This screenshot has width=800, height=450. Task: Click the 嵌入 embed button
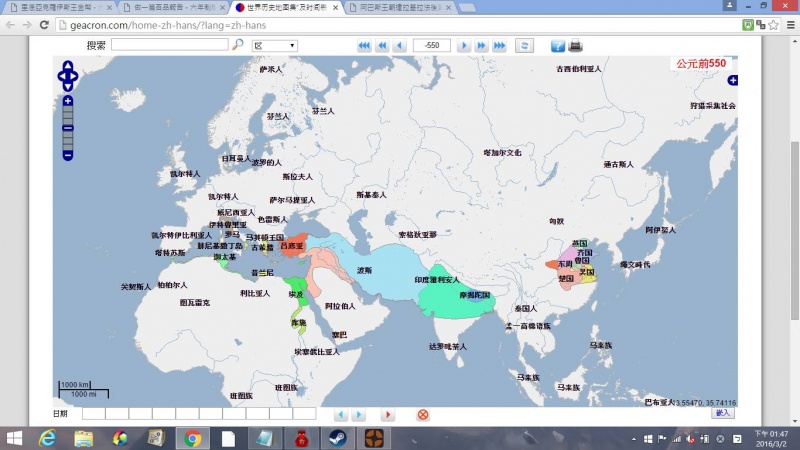click(722, 413)
